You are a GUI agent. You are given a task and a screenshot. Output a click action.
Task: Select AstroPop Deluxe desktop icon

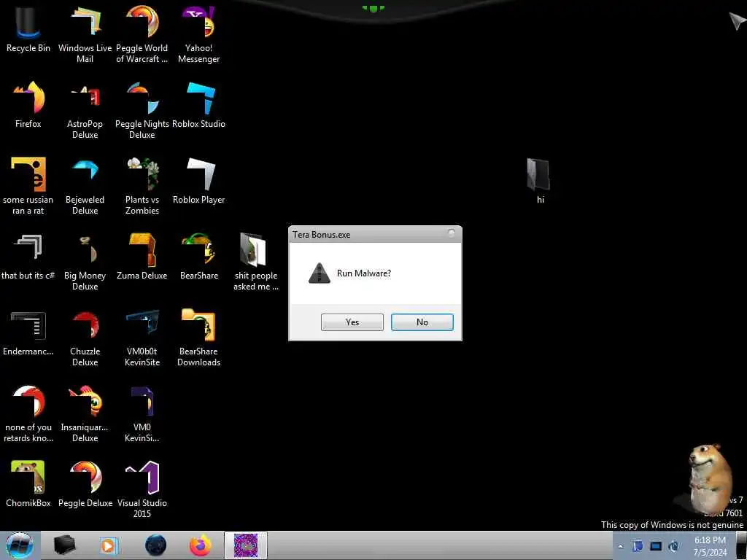(85, 111)
